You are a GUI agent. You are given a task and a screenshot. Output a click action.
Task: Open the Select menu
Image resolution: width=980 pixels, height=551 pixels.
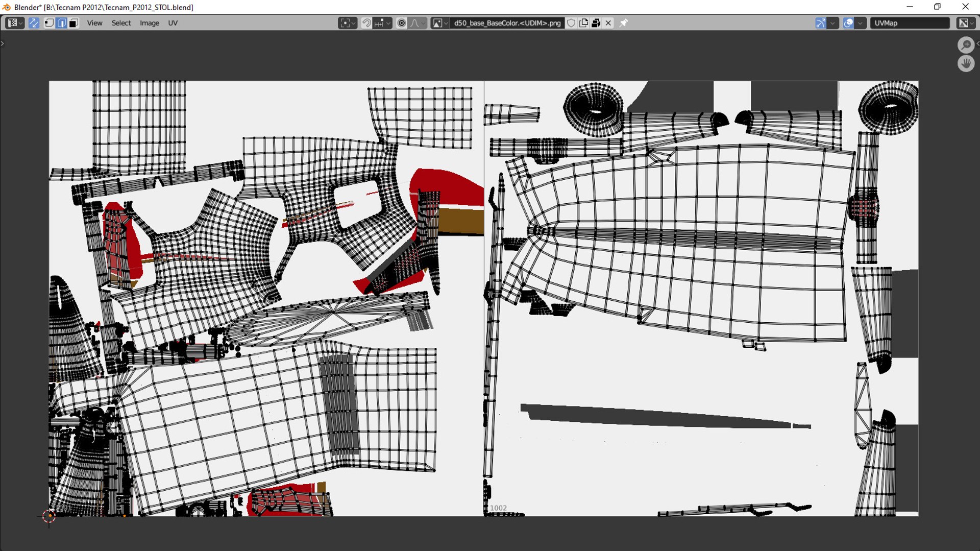(121, 23)
